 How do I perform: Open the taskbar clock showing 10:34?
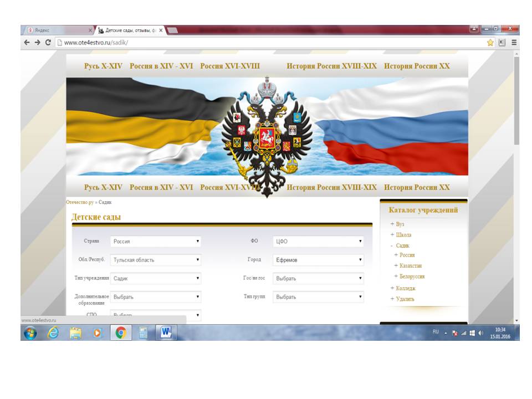click(500, 333)
